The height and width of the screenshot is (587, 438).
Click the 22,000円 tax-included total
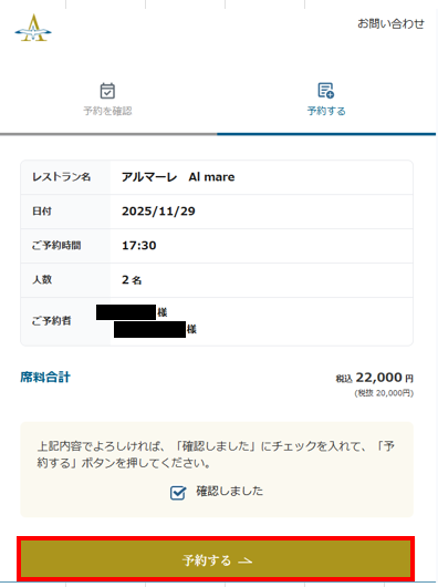pos(375,378)
